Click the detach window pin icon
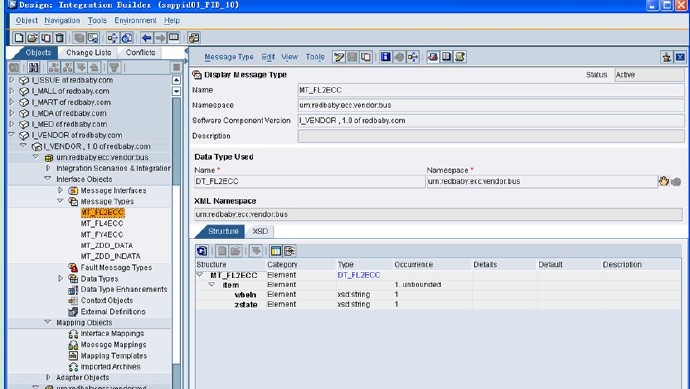The height and width of the screenshot is (389, 690). (667, 57)
